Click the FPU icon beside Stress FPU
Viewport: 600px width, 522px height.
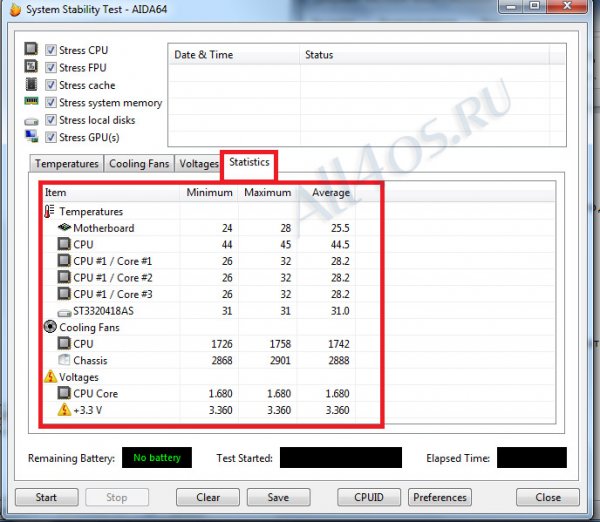click(31, 66)
